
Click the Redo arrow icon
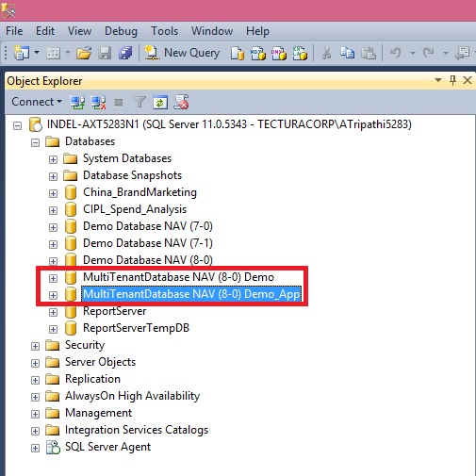[x=429, y=53]
